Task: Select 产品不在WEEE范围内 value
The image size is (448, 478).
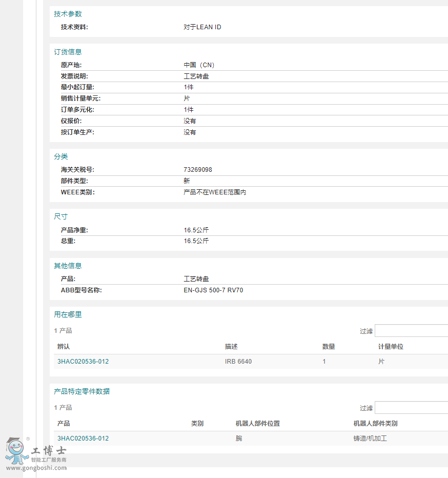Action: click(x=215, y=192)
